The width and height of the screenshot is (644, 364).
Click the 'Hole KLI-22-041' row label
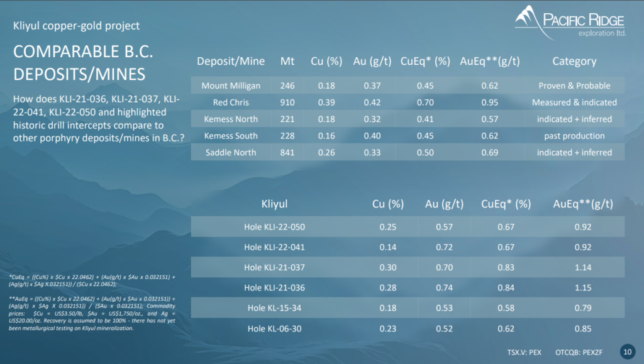274,247
